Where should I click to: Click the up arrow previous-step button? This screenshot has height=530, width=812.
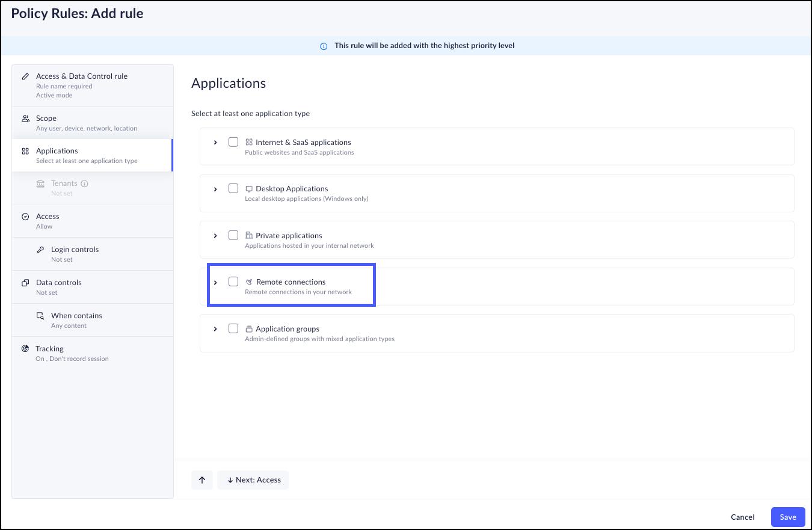coord(202,480)
